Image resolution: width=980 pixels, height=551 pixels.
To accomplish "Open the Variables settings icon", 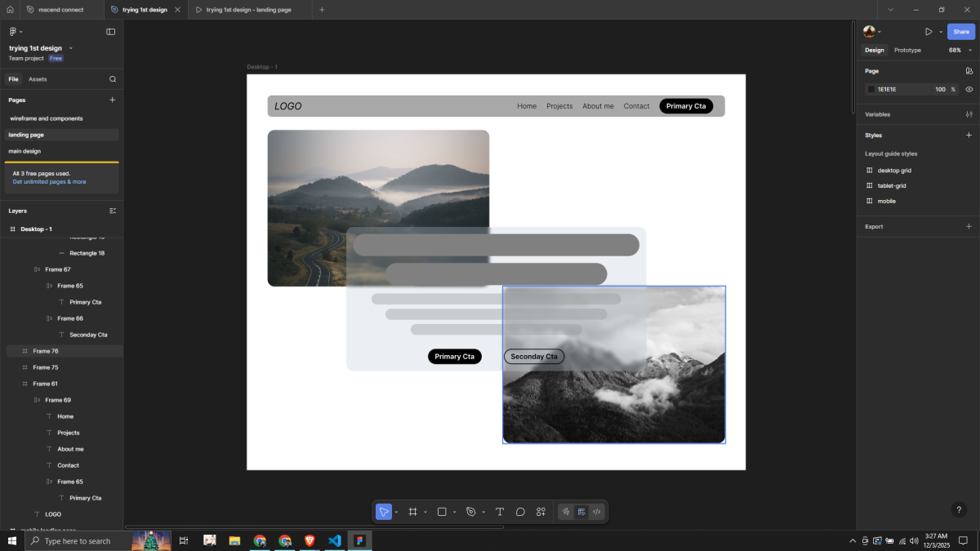I will click(969, 114).
